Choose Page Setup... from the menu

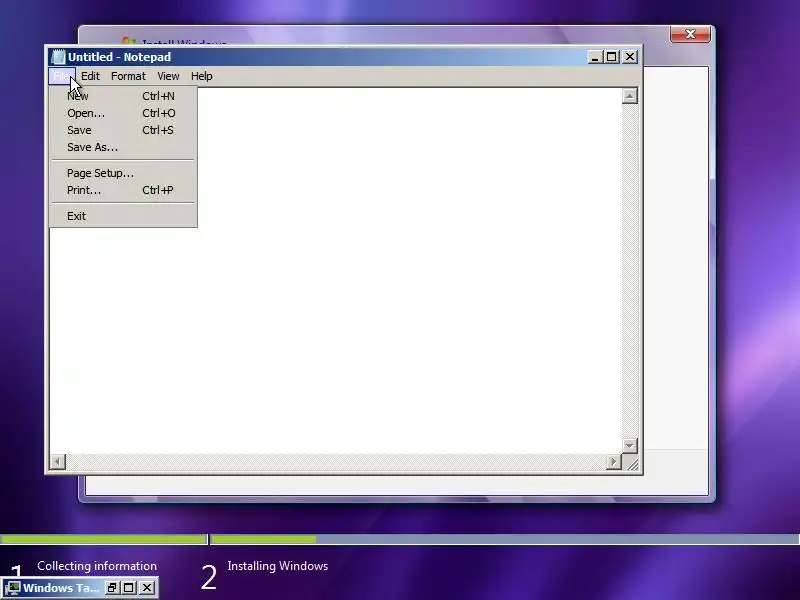coord(123,173)
